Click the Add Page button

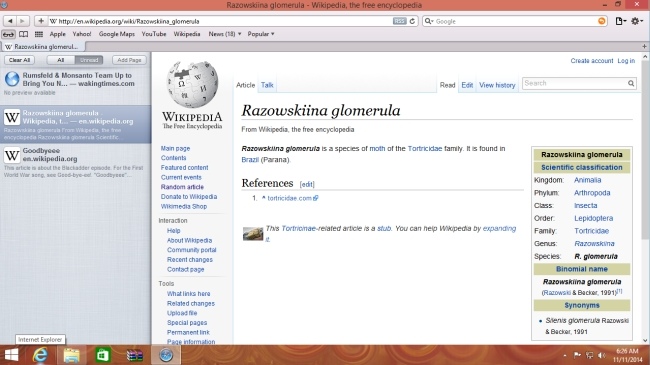(x=129, y=60)
